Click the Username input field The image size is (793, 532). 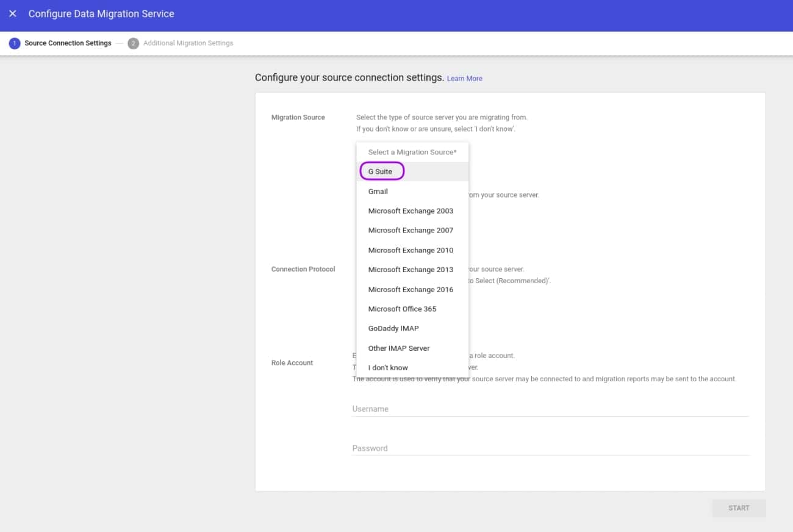(549, 409)
